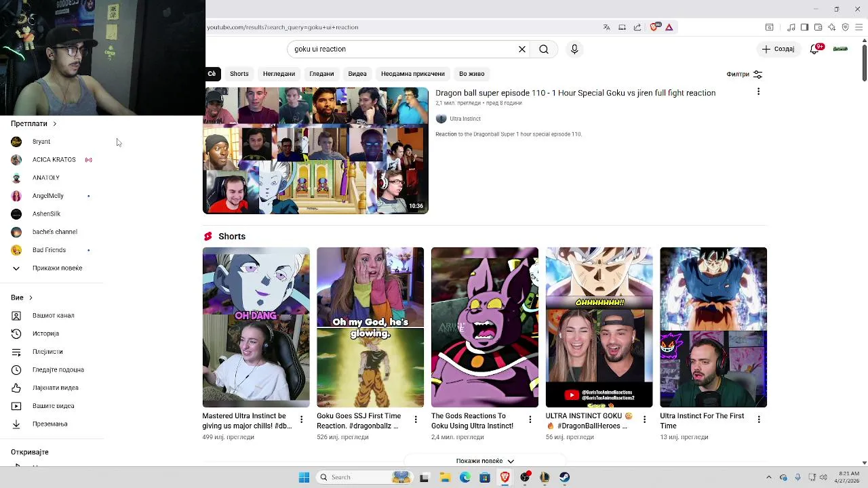Open Your channel in sidebar
The height and width of the screenshot is (488, 868).
[52, 315]
